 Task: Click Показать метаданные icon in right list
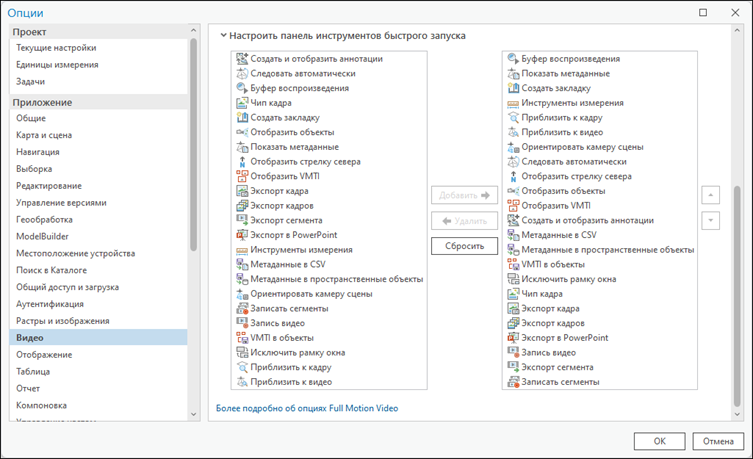(x=513, y=74)
